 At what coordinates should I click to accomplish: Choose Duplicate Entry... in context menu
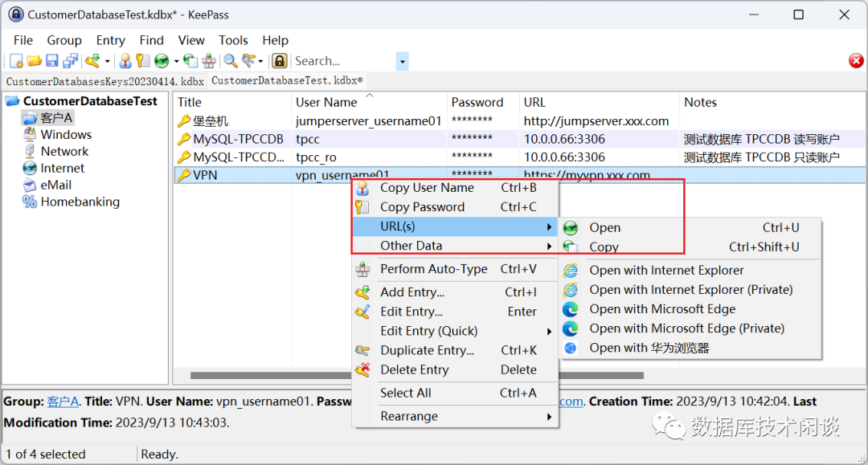455,350
